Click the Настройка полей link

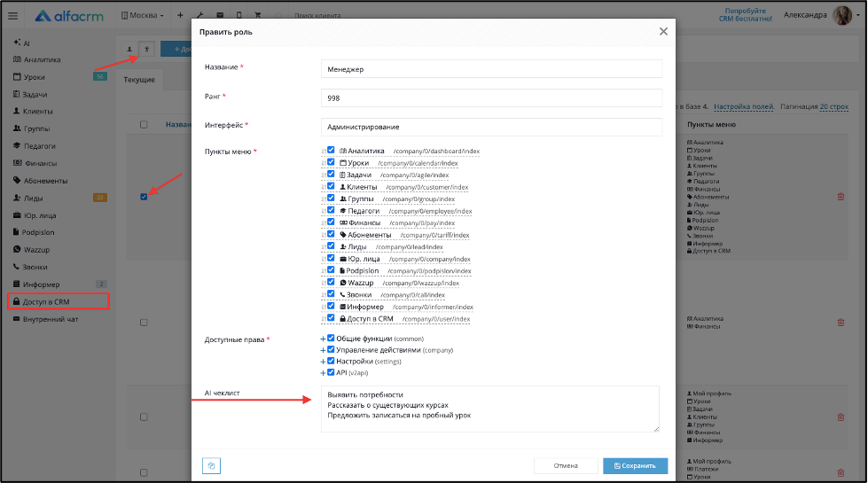pos(744,106)
